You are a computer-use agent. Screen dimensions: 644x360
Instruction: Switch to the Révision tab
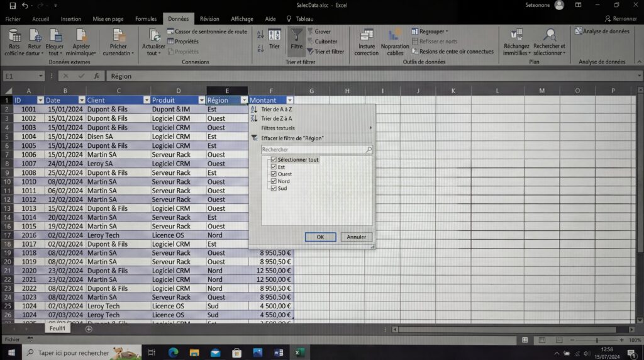[209, 19]
